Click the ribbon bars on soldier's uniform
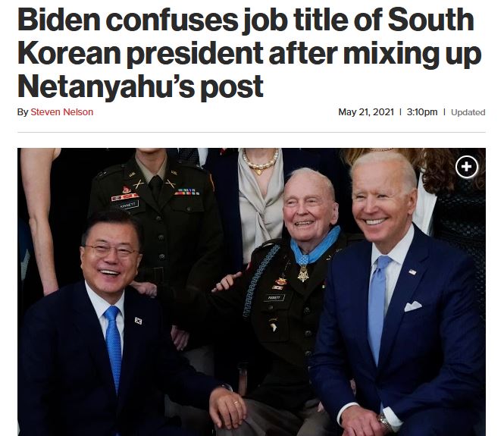This screenshot has height=436, width=504. pos(186,192)
